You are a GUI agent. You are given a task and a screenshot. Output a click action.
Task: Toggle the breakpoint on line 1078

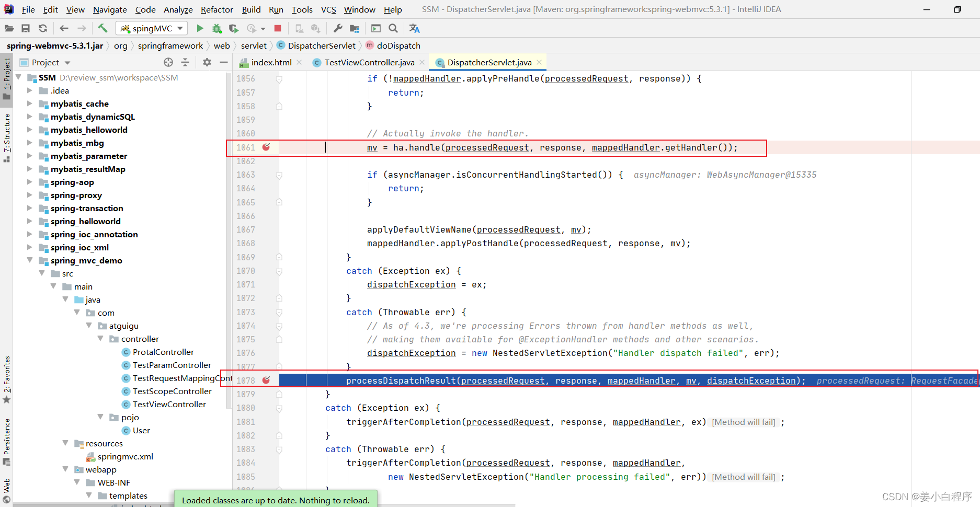point(266,381)
